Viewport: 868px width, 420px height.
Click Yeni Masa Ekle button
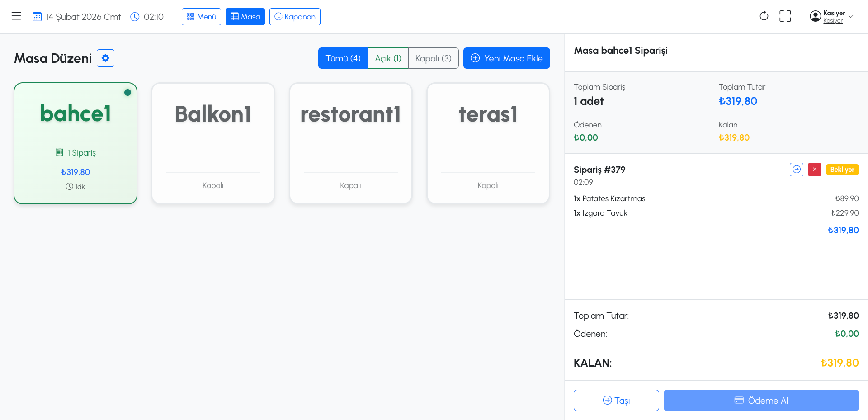[x=506, y=58]
